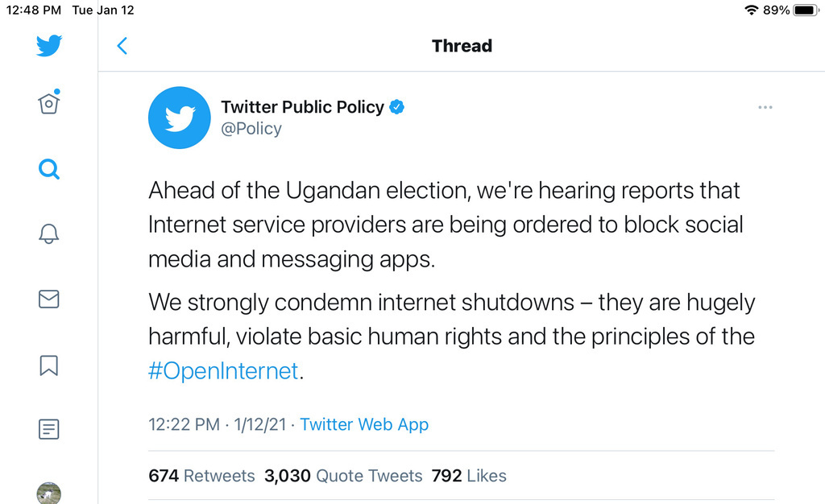
Task: Tap the battery indicator in status bar
Action: pyautogui.click(x=805, y=10)
